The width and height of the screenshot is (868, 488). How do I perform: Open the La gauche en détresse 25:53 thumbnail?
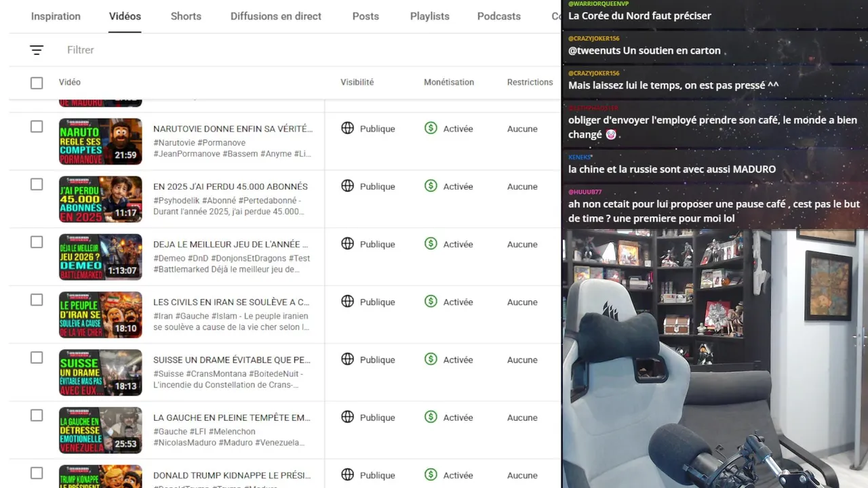tap(100, 430)
